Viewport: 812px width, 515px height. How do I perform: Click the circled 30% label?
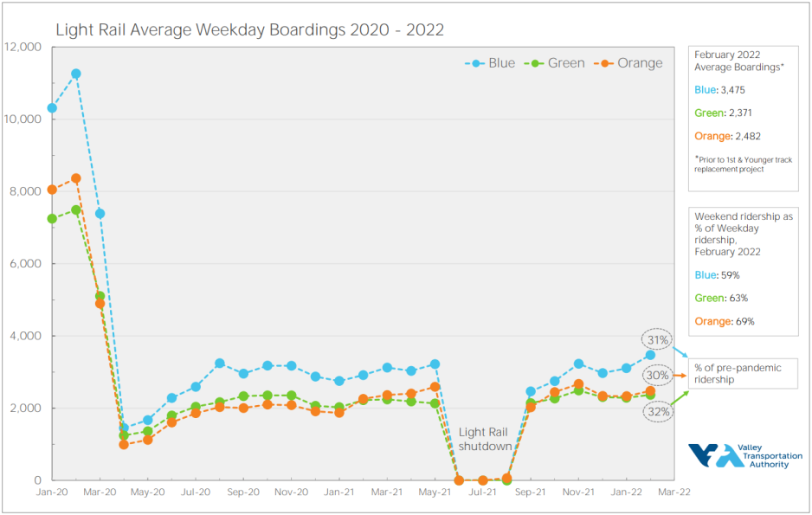tap(657, 376)
